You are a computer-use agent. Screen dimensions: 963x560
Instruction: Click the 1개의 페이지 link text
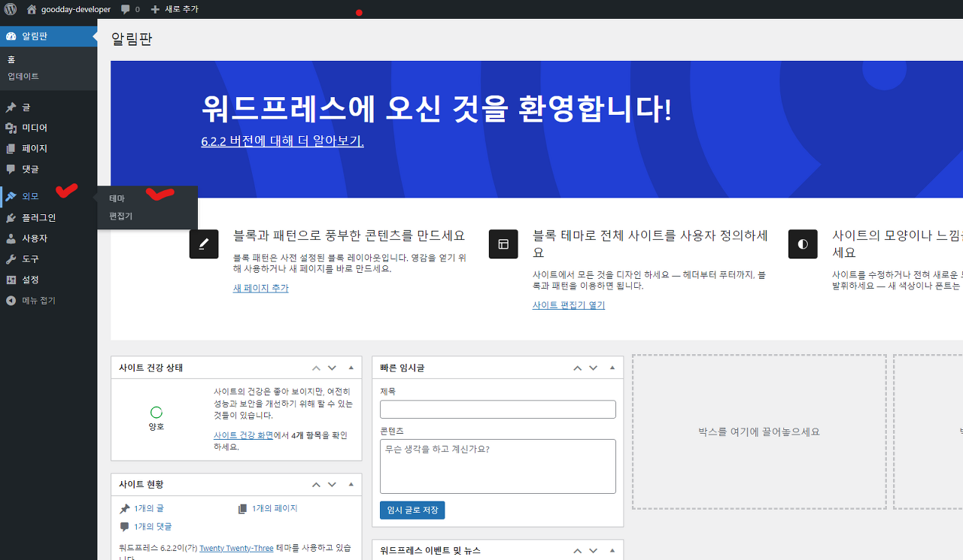pos(275,509)
